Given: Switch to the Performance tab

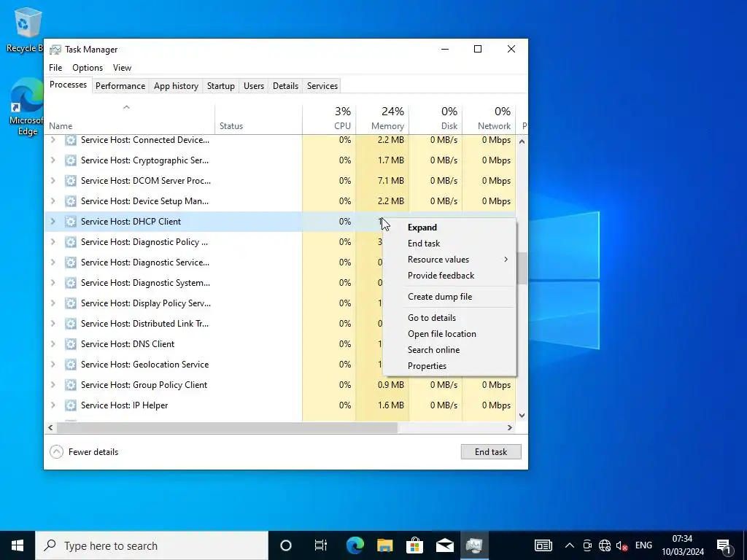Looking at the screenshot, I should tap(120, 86).
